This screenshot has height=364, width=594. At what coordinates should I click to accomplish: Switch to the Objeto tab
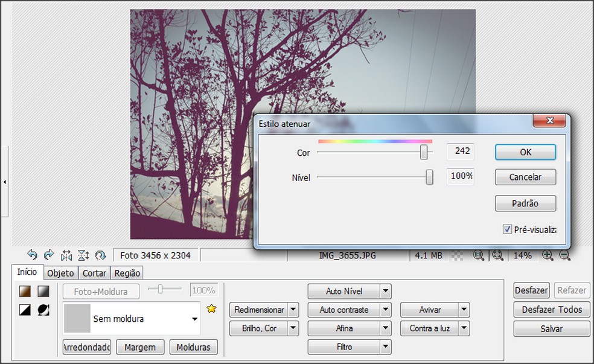60,273
